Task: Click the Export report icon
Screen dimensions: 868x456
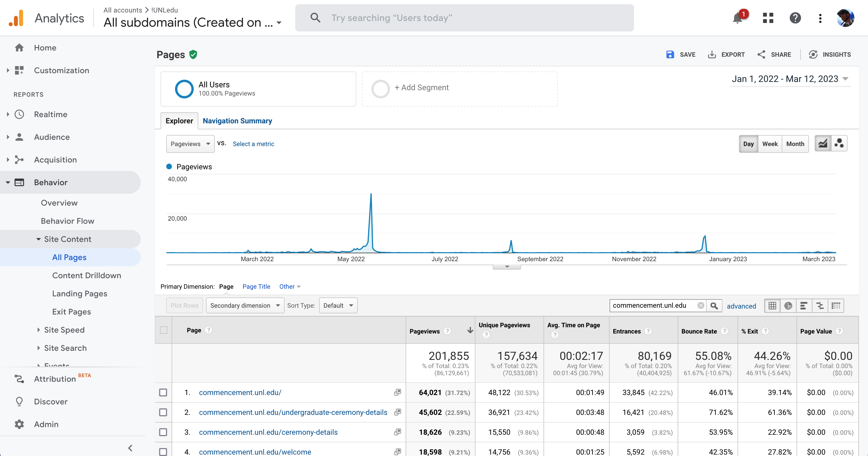Action: [x=712, y=54]
